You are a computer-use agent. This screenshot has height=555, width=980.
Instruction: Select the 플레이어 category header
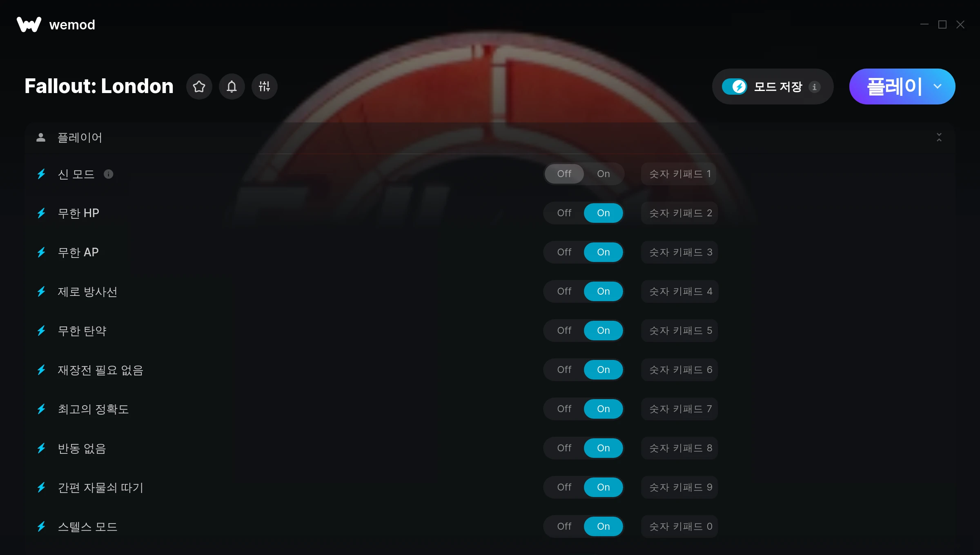(490, 138)
